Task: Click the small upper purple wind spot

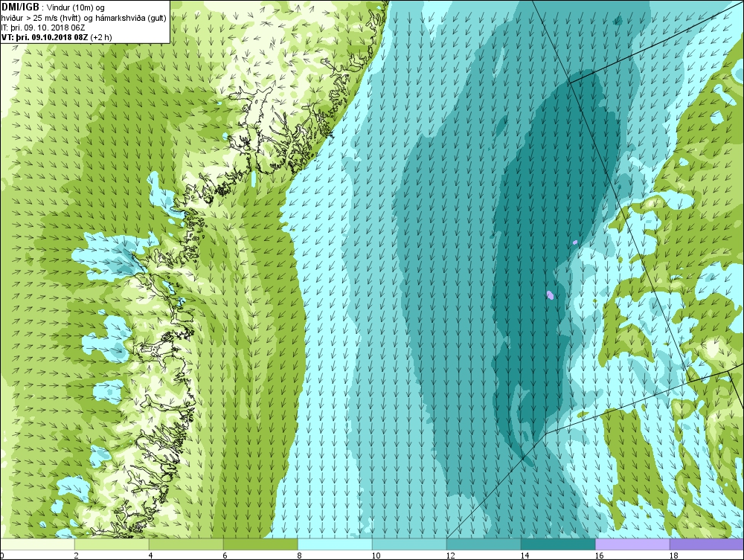Action: pyautogui.click(x=575, y=242)
